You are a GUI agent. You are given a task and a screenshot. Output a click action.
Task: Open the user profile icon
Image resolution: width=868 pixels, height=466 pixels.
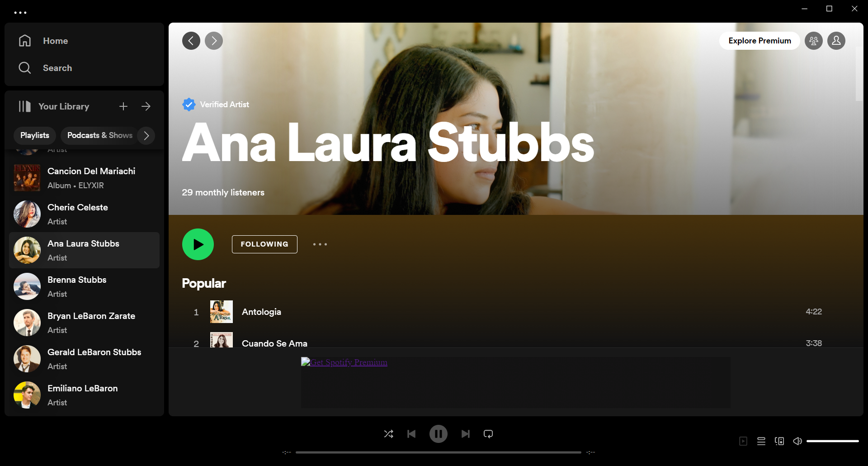tap(836, 41)
